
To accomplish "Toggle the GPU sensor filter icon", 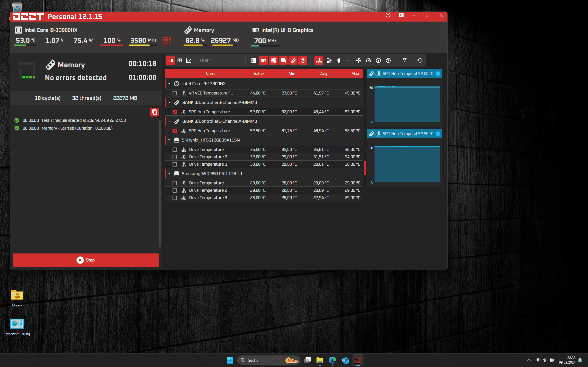I will [263, 60].
